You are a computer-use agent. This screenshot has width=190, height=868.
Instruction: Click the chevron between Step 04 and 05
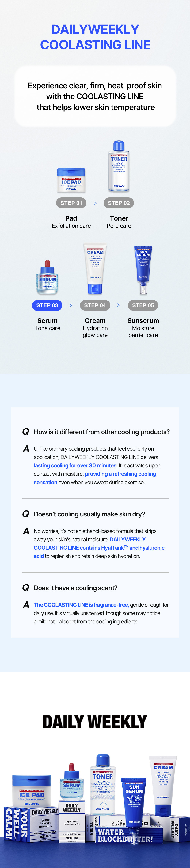(118, 305)
